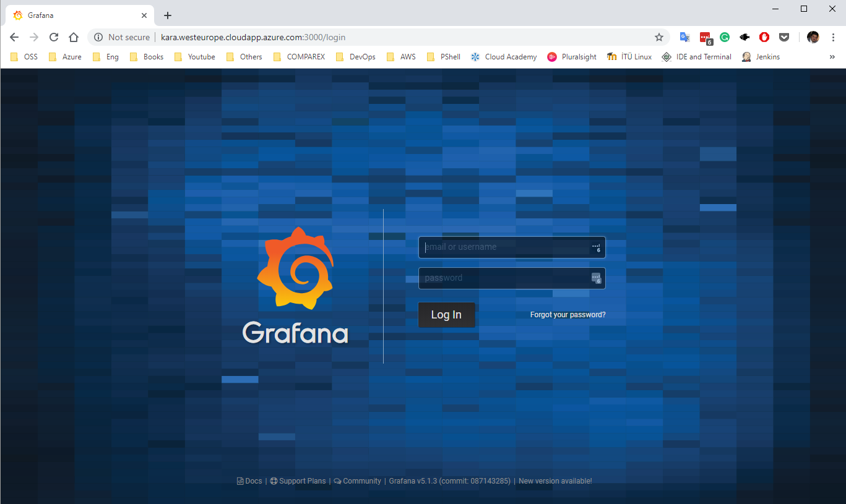This screenshot has width=846, height=504.
Task: Click the address bar URL
Action: [x=253, y=37]
